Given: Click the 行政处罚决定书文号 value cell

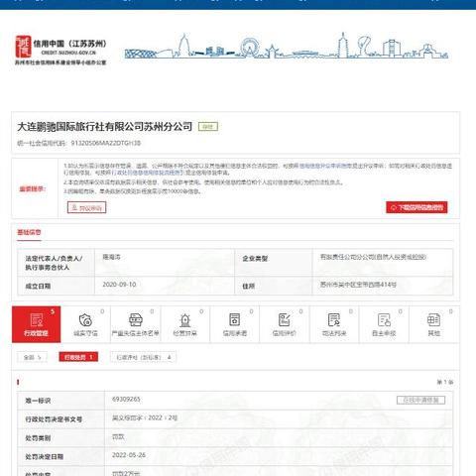Looking at the screenshot, I should pos(279,419).
